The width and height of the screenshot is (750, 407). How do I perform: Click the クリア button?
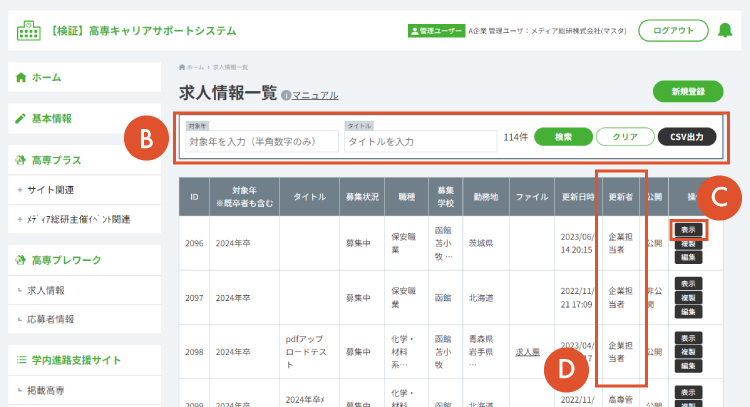[x=625, y=137]
